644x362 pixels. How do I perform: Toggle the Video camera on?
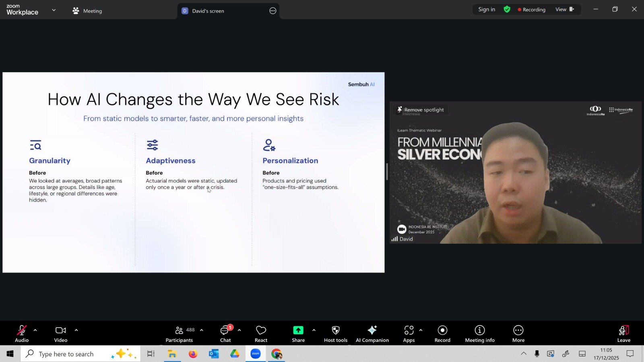coord(61,334)
